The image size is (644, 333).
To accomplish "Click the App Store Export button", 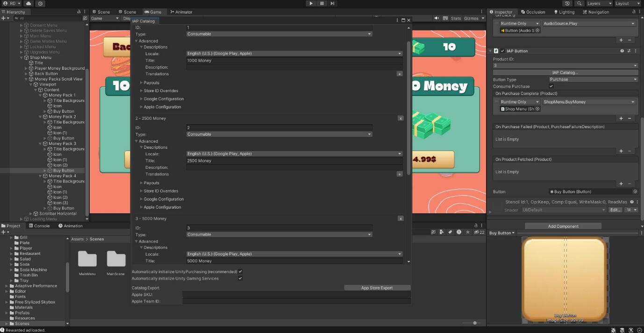I will [x=377, y=288].
